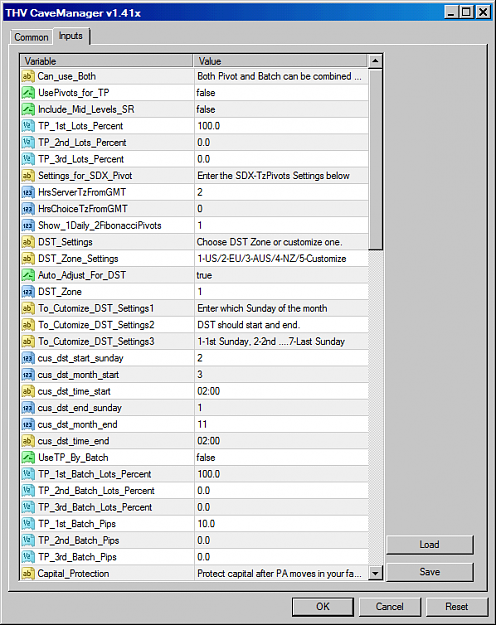Viewport: 496px width, 625px height.
Task: Click the Load button
Action: pyautogui.click(x=429, y=544)
